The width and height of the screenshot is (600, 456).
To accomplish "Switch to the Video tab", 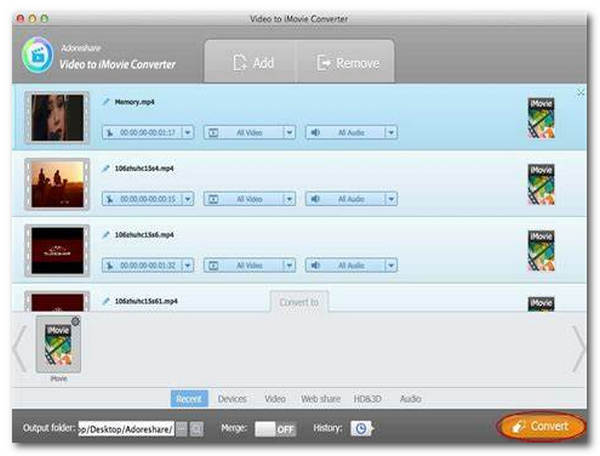I will click(275, 399).
